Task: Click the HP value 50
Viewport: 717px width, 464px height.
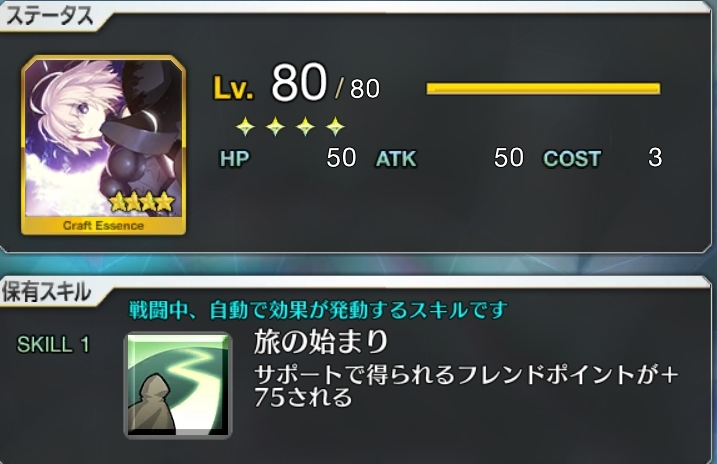Action: (341, 158)
